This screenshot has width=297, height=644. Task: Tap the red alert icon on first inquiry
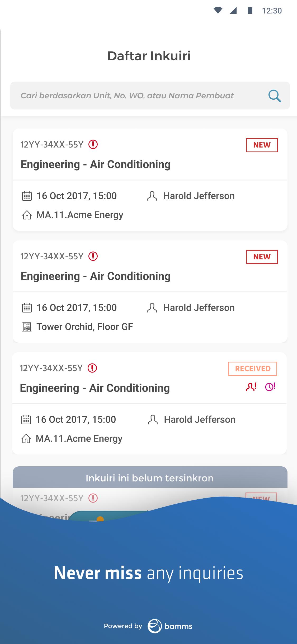pyautogui.click(x=93, y=144)
